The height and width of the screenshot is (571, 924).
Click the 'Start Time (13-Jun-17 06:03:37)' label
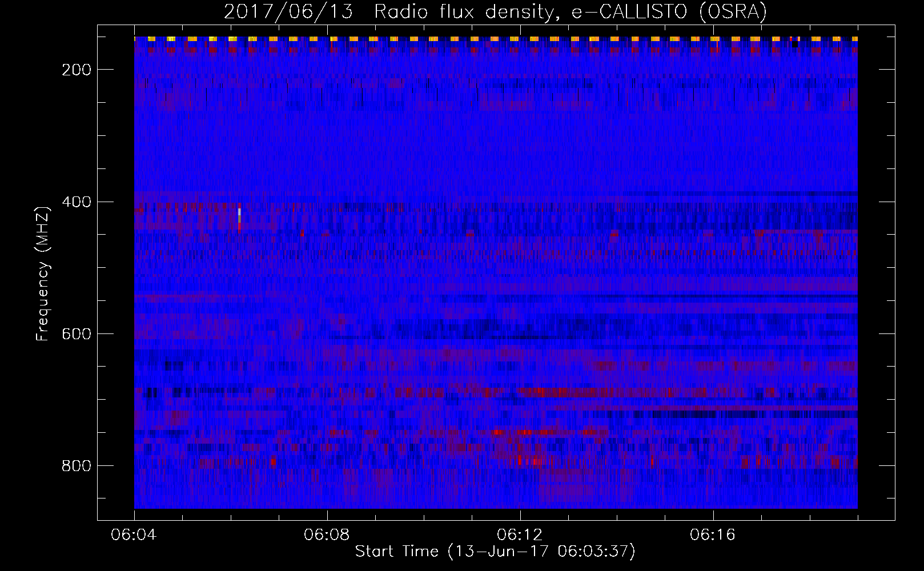[495, 552]
